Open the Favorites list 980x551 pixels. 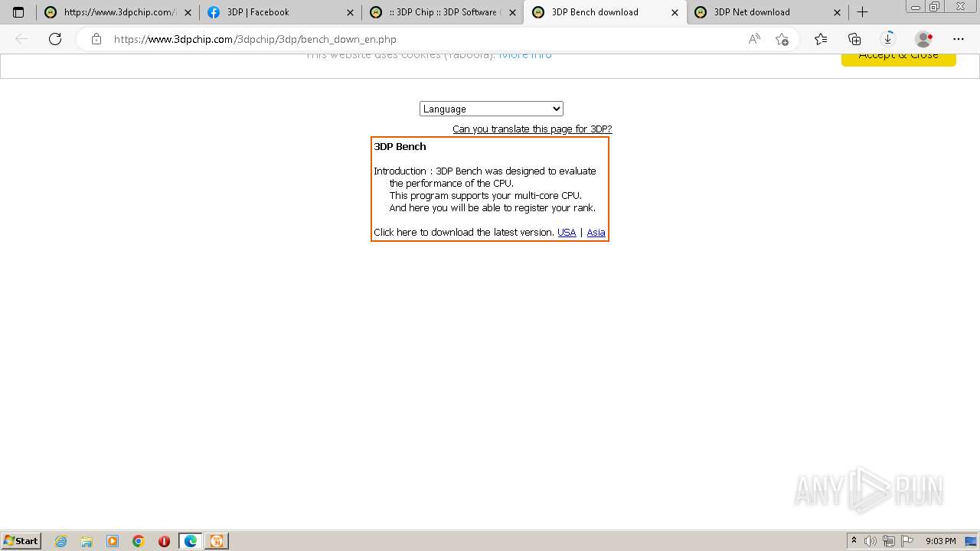click(821, 39)
